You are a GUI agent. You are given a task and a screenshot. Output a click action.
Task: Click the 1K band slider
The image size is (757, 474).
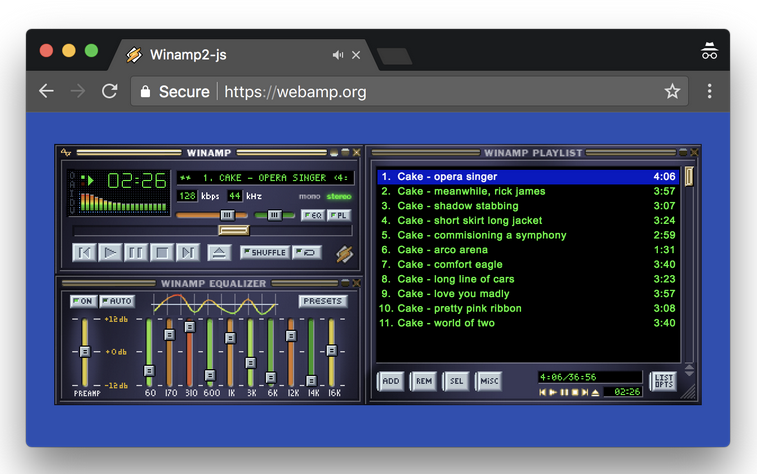click(x=230, y=338)
